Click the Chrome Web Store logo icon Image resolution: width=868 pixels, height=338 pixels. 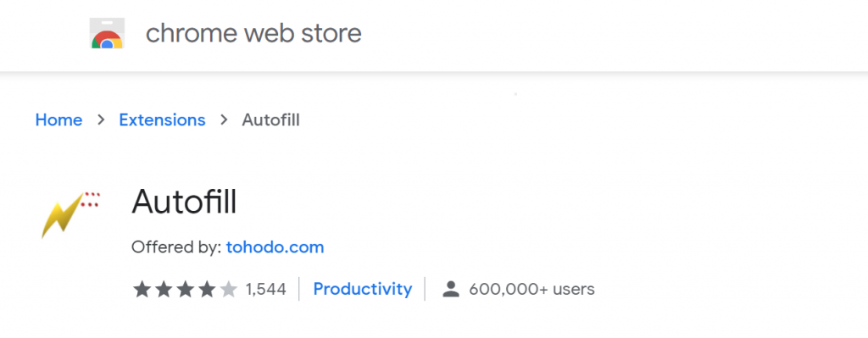click(107, 33)
